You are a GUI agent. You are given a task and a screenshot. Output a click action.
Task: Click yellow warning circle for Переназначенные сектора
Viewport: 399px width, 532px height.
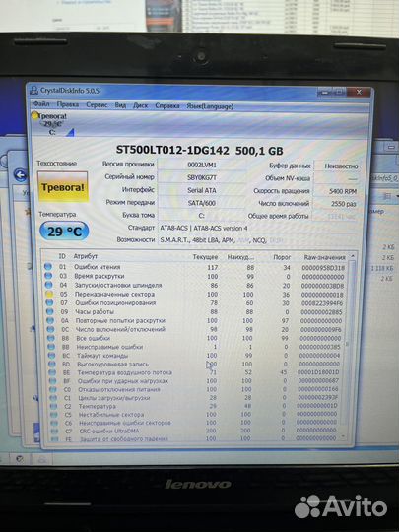[x=49, y=294]
